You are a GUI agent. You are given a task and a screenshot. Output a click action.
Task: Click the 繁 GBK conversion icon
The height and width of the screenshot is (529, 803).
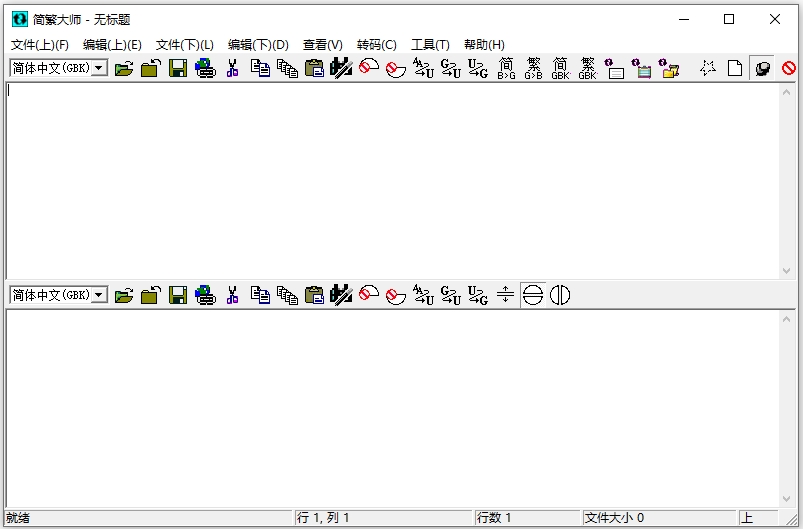pos(587,68)
